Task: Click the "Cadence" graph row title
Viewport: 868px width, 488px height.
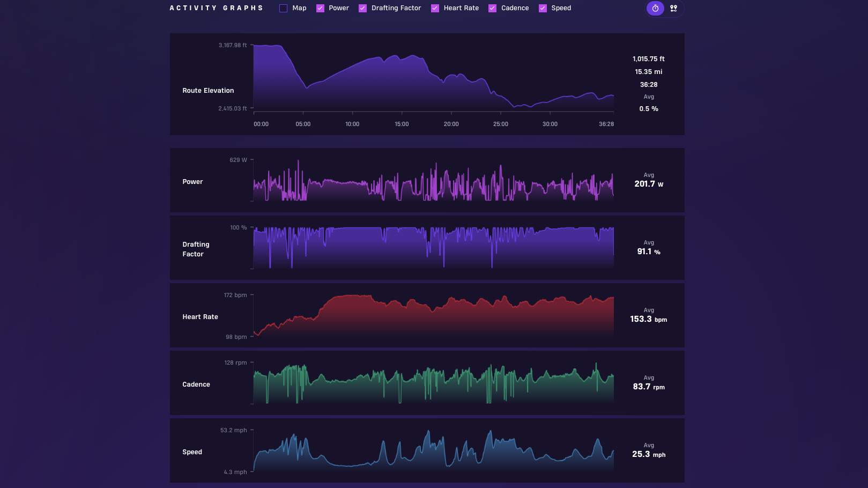Action: tap(196, 385)
